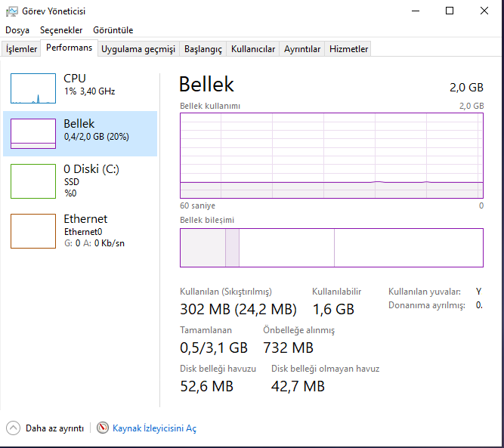504x448 pixels.
Task: Switch to the İşlemler tab
Action: (x=22, y=49)
